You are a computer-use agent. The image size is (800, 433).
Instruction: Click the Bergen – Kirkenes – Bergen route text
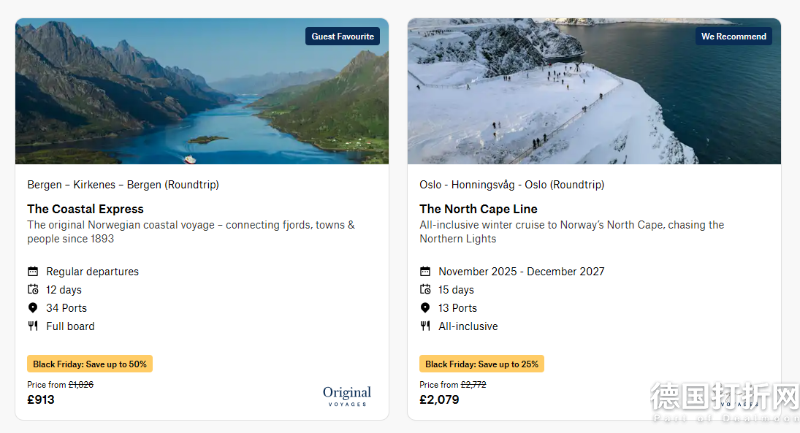pyautogui.click(x=123, y=185)
